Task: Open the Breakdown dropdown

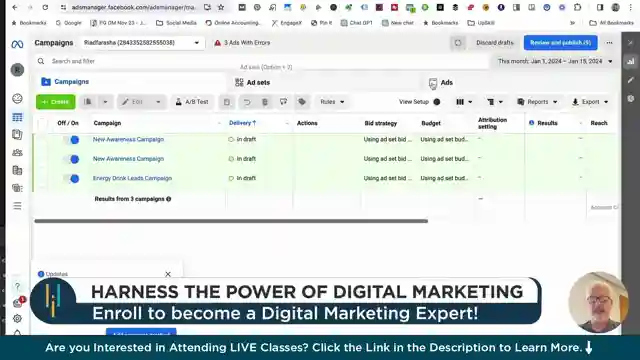Action: click(495, 102)
